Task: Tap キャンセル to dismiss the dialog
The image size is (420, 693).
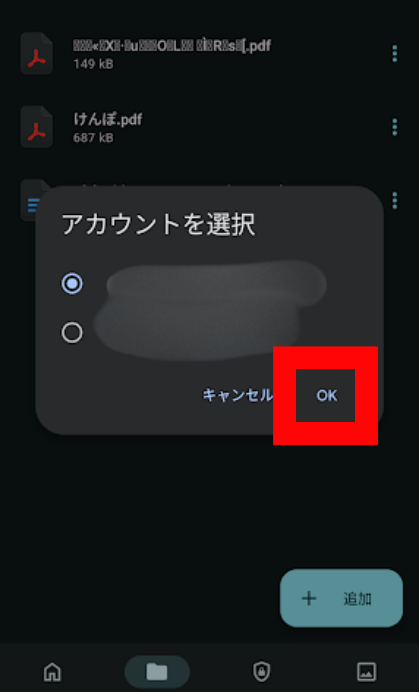Action: tap(237, 395)
